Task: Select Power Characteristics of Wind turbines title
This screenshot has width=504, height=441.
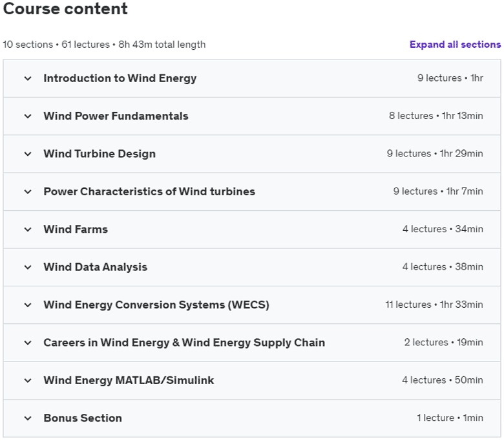Action: pos(149,191)
